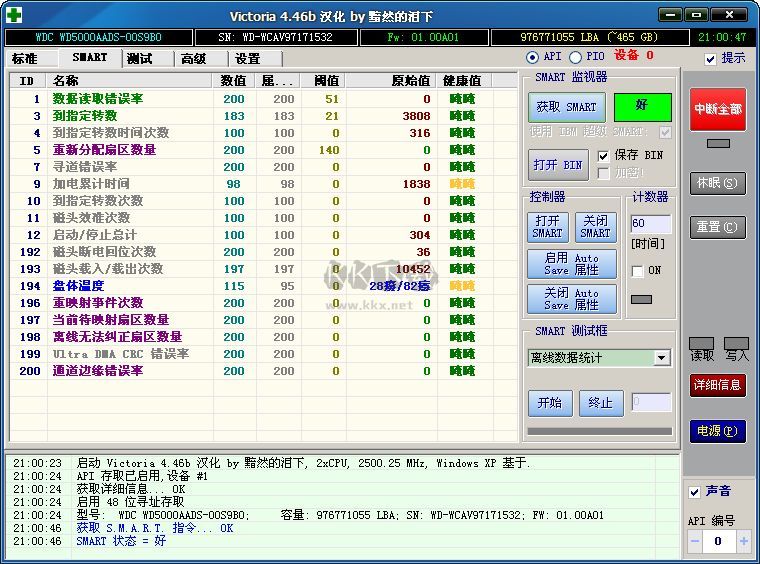This screenshot has height=564, width=760.
Task: Click the 休眠(S) sleep button
Action: pyautogui.click(x=718, y=184)
